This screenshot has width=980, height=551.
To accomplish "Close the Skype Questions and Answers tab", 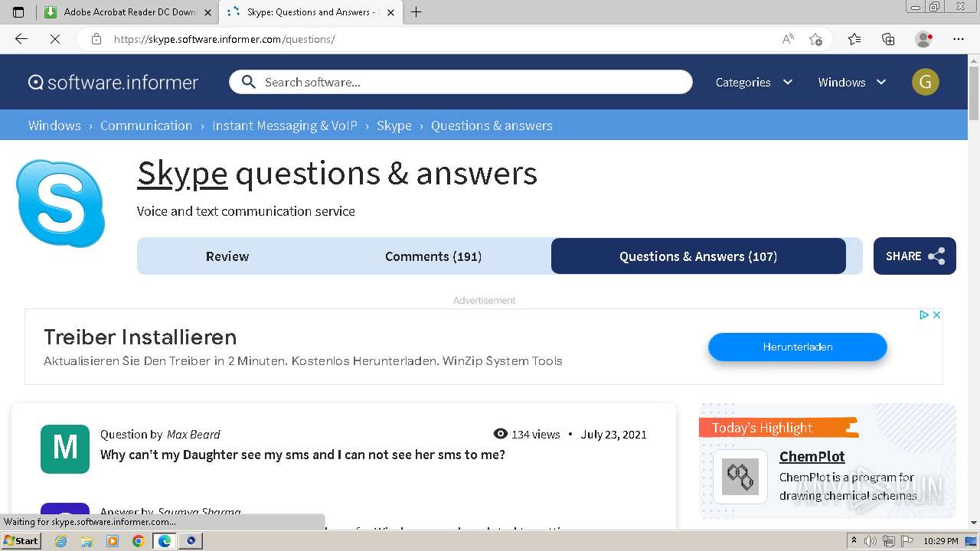I will [x=391, y=12].
